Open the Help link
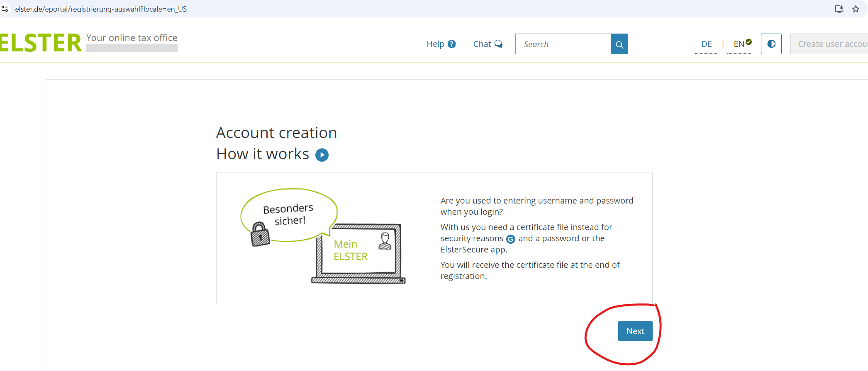 coord(435,44)
